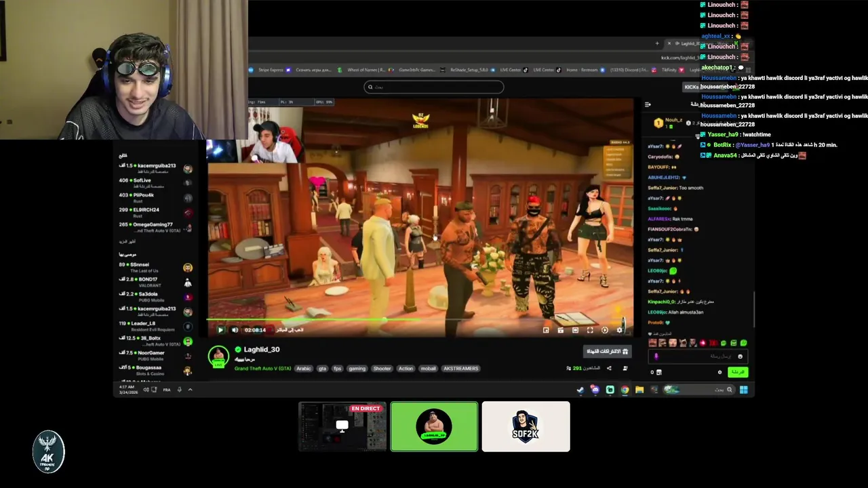
Task: Select the green Laghlid_30 scene thumbnail
Action: (x=434, y=426)
